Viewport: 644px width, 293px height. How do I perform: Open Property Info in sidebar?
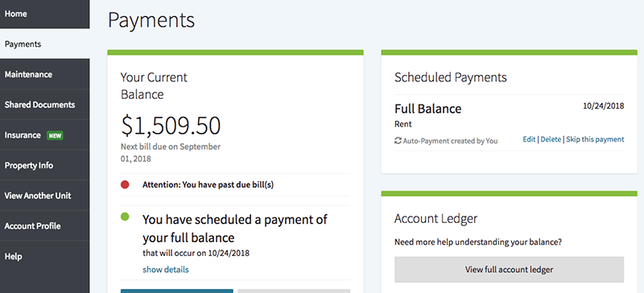coord(45,166)
